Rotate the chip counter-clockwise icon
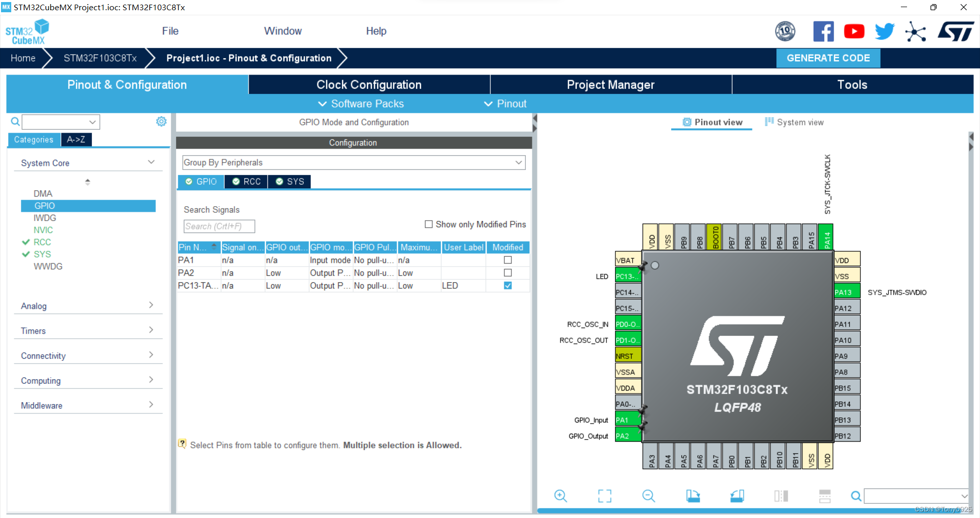The image size is (980, 518). point(737,496)
